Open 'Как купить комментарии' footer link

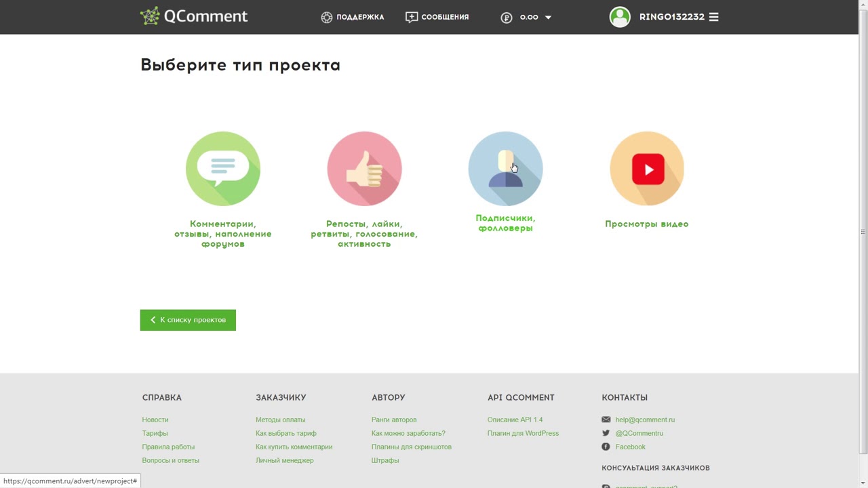click(294, 447)
